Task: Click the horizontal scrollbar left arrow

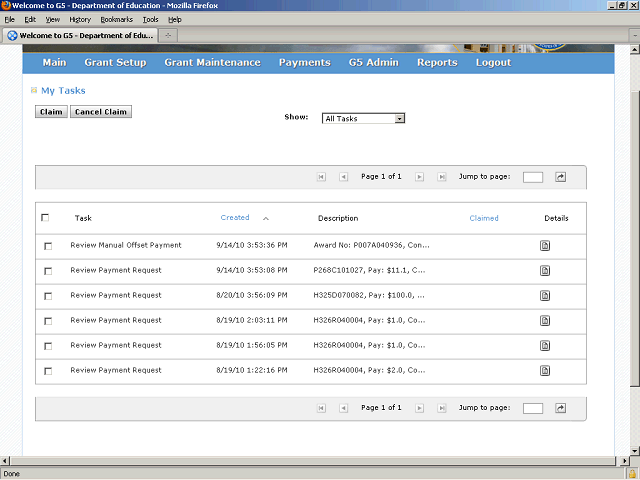Action: pos(4,461)
